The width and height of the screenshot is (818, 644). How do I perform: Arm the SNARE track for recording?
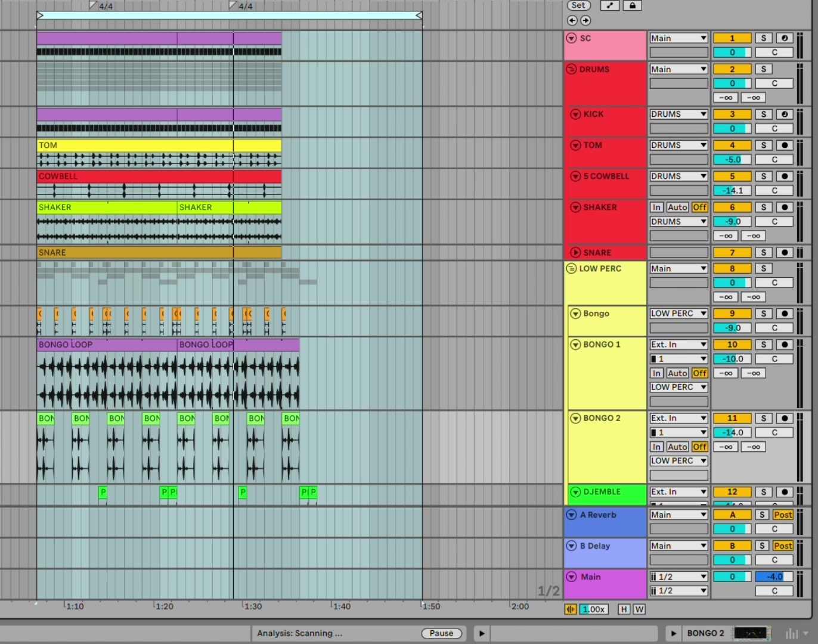click(x=785, y=252)
